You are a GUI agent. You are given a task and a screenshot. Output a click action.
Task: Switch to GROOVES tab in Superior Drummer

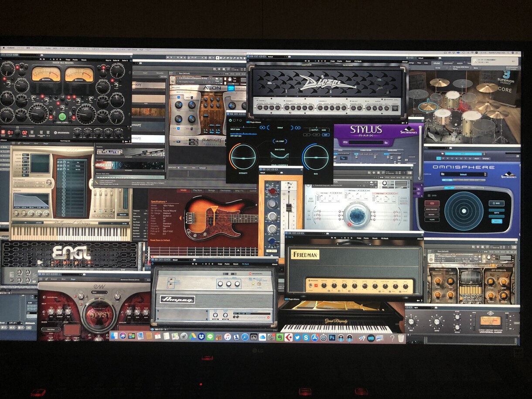pyautogui.click(x=448, y=63)
